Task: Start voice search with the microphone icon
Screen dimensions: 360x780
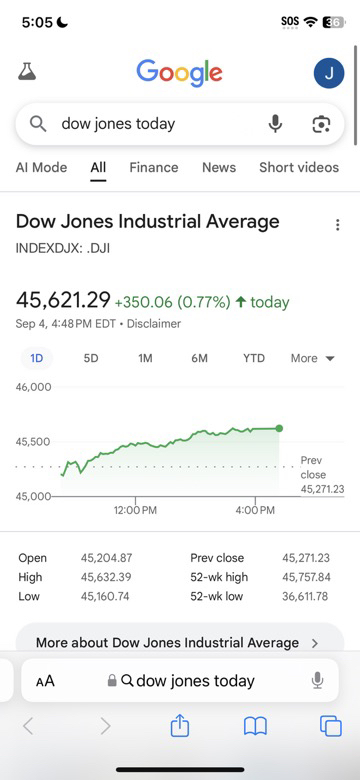Action: pyautogui.click(x=275, y=123)
